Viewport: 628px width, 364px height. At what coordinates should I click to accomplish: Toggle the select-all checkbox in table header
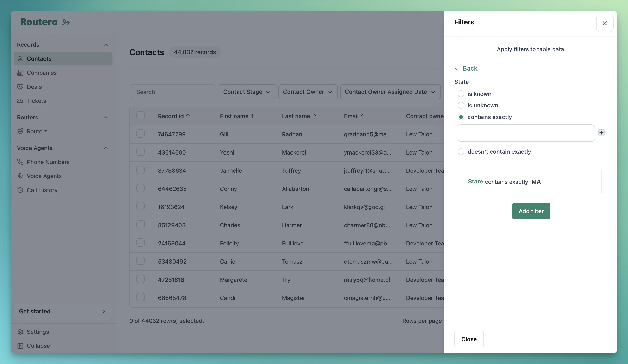click(x=141, y=115)
